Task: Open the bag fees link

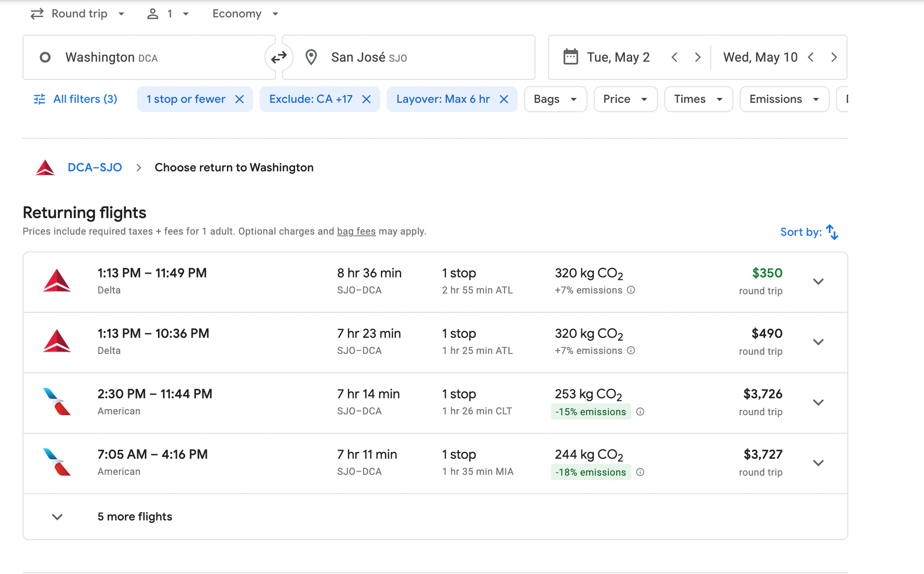Action: point(356,231)
